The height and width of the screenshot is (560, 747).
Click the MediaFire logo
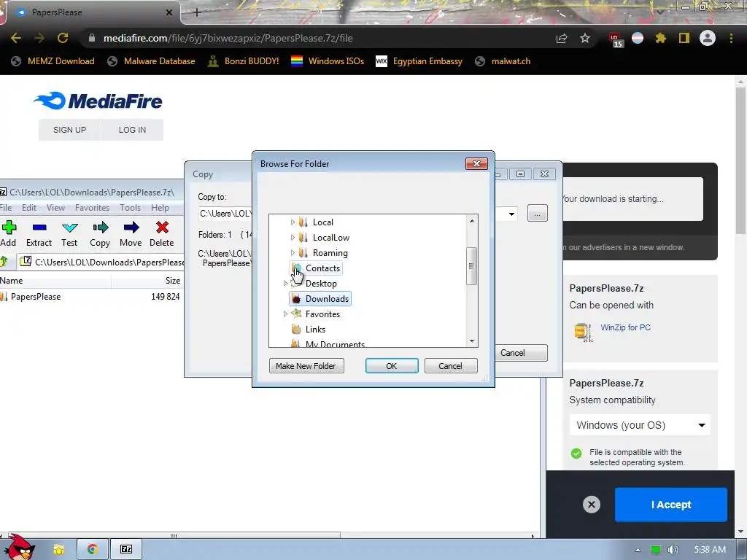coord(98,101)
